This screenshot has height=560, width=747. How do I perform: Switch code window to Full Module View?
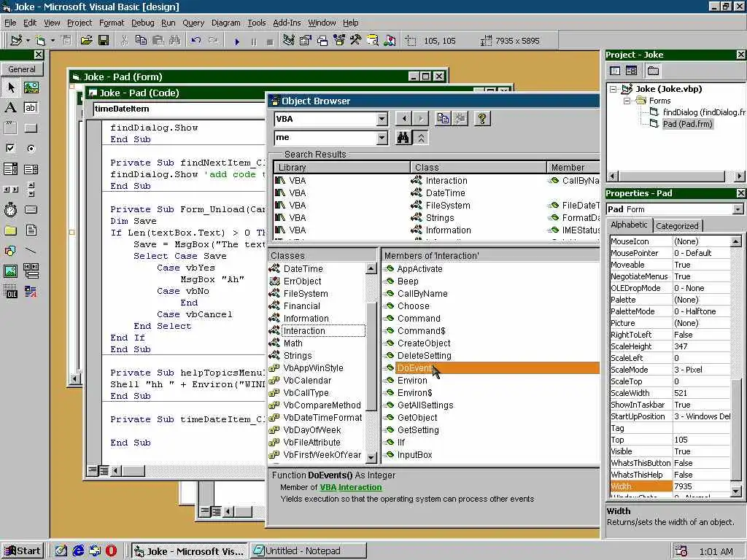(104, 470)
